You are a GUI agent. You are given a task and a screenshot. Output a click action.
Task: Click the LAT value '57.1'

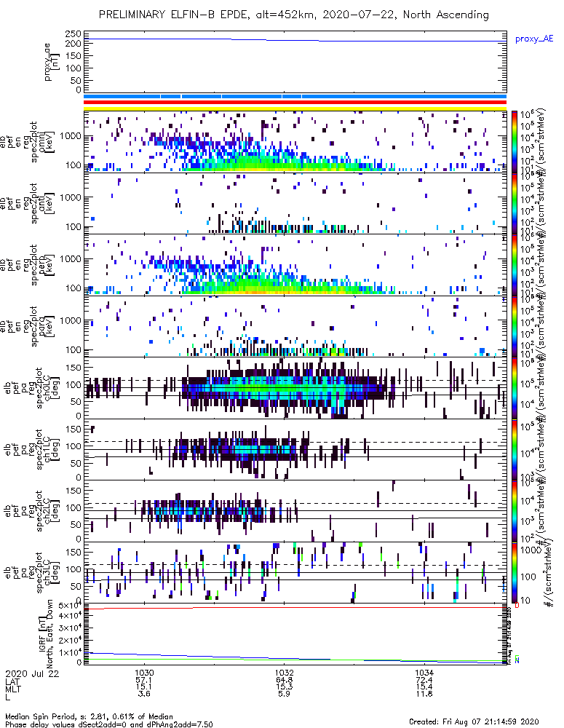pos(144,680)
